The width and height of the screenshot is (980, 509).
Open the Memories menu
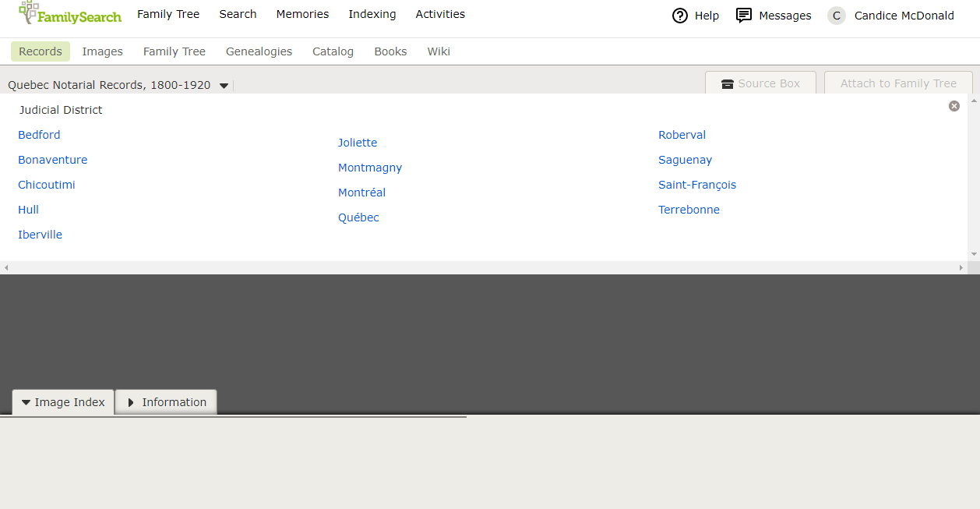302,14
